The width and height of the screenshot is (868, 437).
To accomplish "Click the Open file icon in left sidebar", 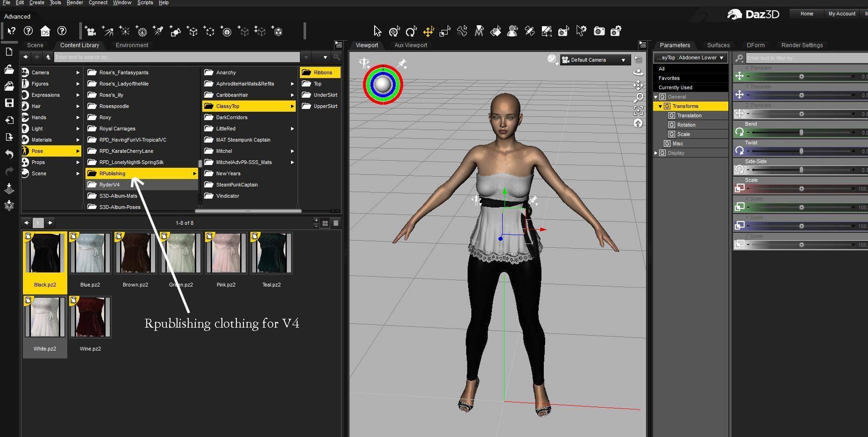I will point(9,69).
